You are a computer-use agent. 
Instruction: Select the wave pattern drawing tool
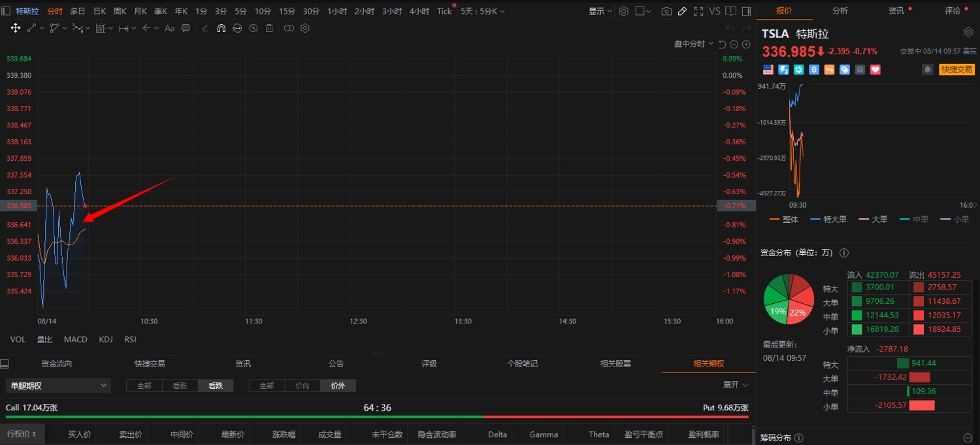click(x=78, y=28)
